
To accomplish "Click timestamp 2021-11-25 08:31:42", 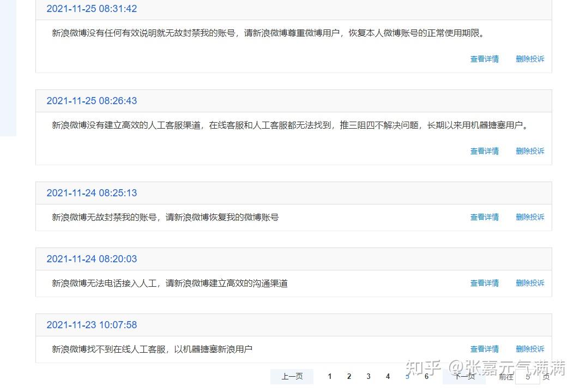I will click(92, 9).
